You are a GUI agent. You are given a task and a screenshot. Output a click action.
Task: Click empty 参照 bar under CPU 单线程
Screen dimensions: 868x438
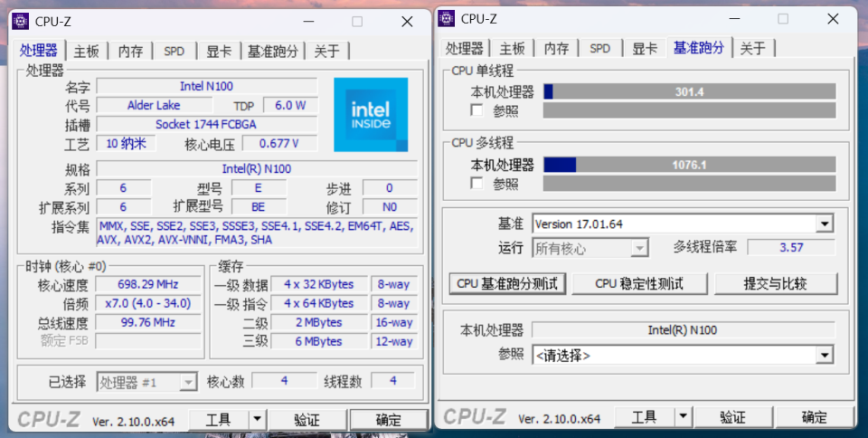click(689, 110)
